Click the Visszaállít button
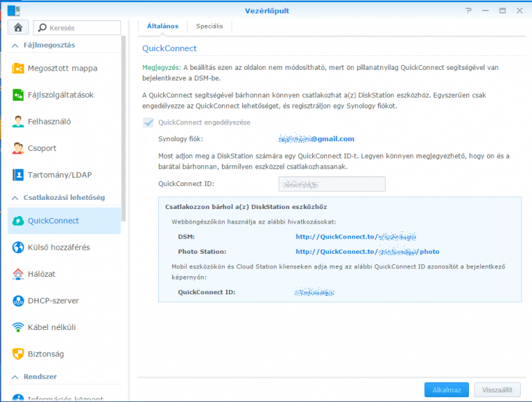The image size is (532, 402). tap(497, 390)
